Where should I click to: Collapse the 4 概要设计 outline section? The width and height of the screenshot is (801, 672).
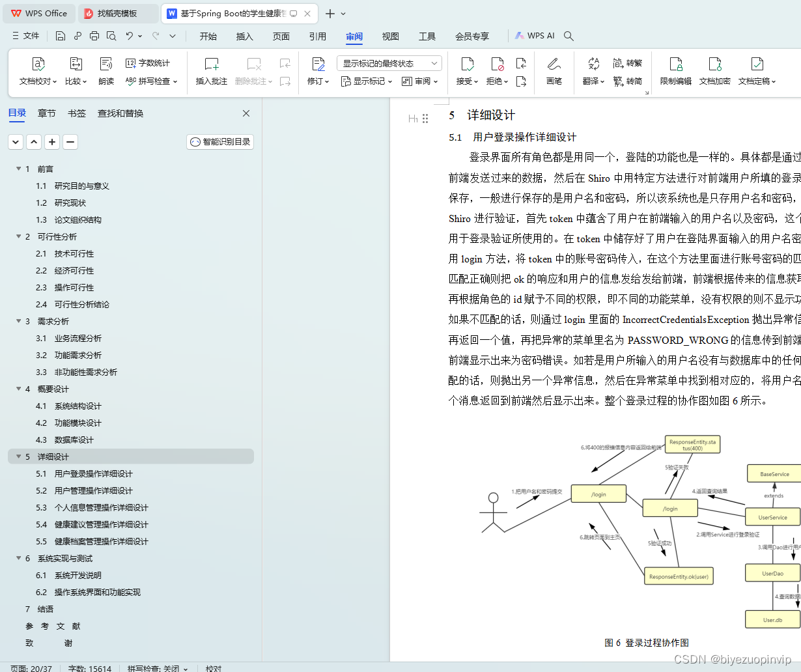(x=18, y=389)
